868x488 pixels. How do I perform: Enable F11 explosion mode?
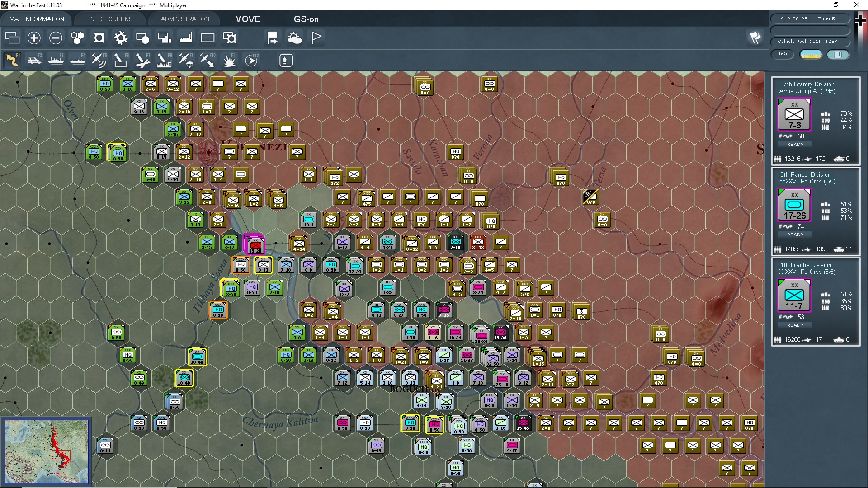pos(230,60)
